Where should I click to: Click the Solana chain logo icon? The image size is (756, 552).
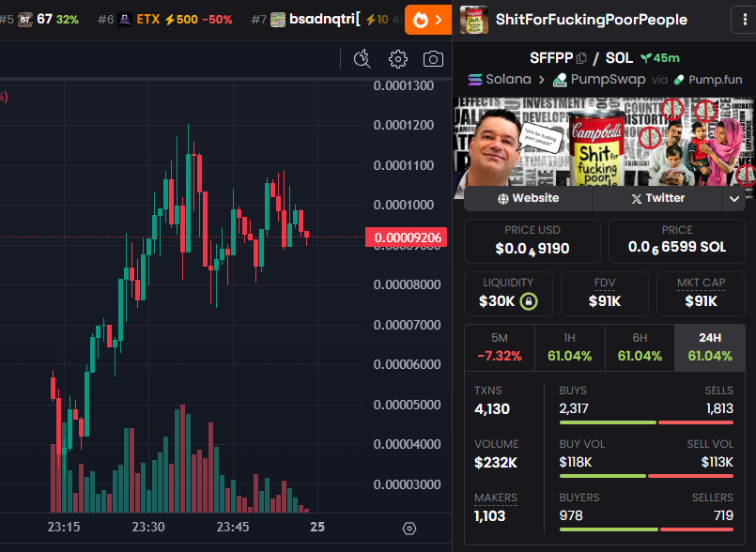pyautogui.click(x=474, y=80)
